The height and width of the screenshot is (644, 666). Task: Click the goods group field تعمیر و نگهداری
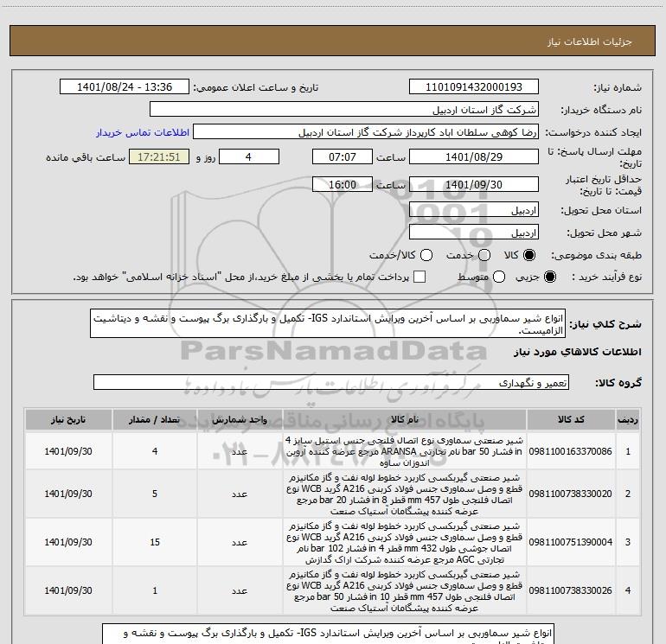click(331, 382)
